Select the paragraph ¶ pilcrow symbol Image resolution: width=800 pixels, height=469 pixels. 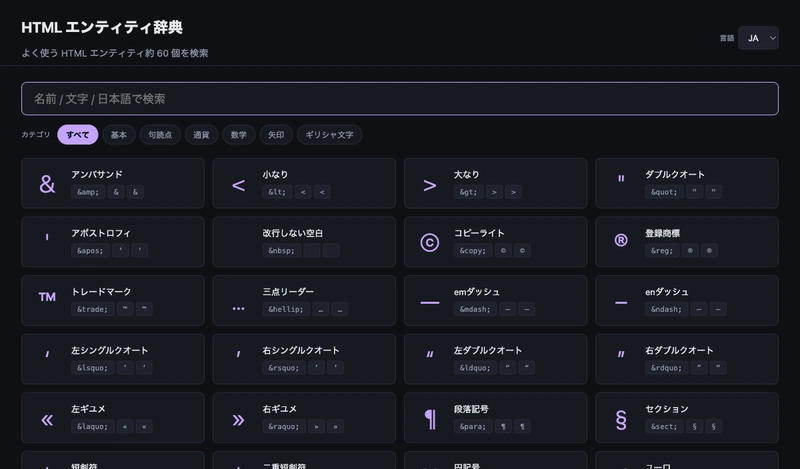click(x=430, y=419)
